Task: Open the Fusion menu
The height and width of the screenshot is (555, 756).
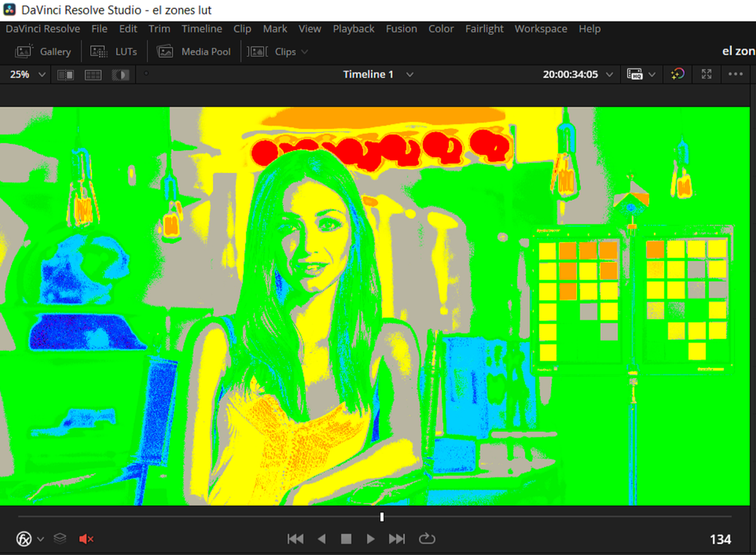Action: [401, 29]
